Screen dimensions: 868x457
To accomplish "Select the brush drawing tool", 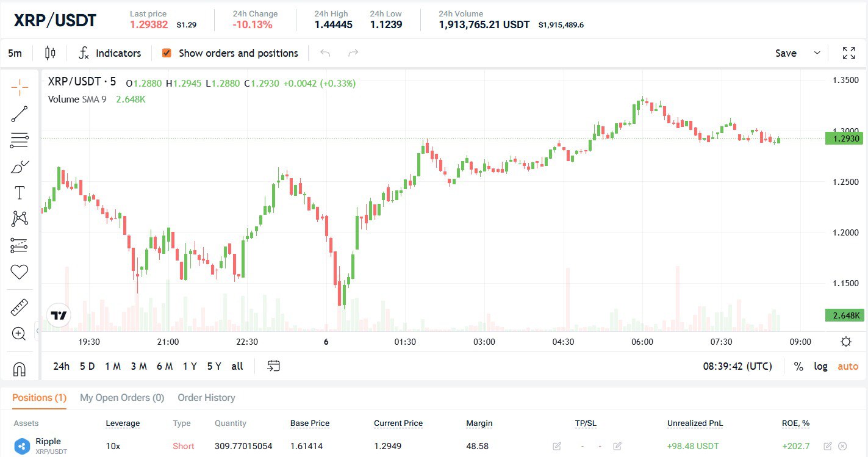I will tap(20, 167).
